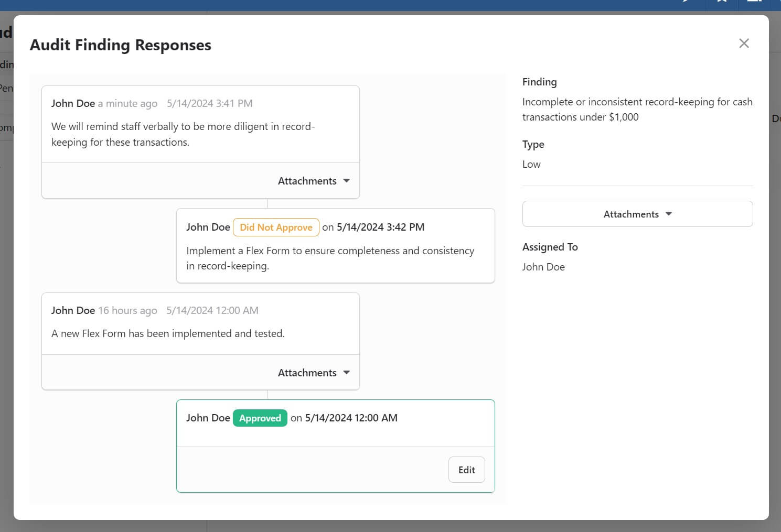Click the Audit Finding Responses heading
Viewport: 781px width, 532px height.
coord(121,45)
